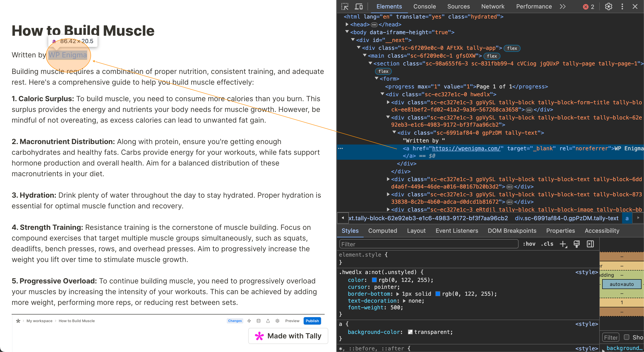Screen dimensions: 644x352
Task: Click the red error count badge
Action: pos(589,7)
